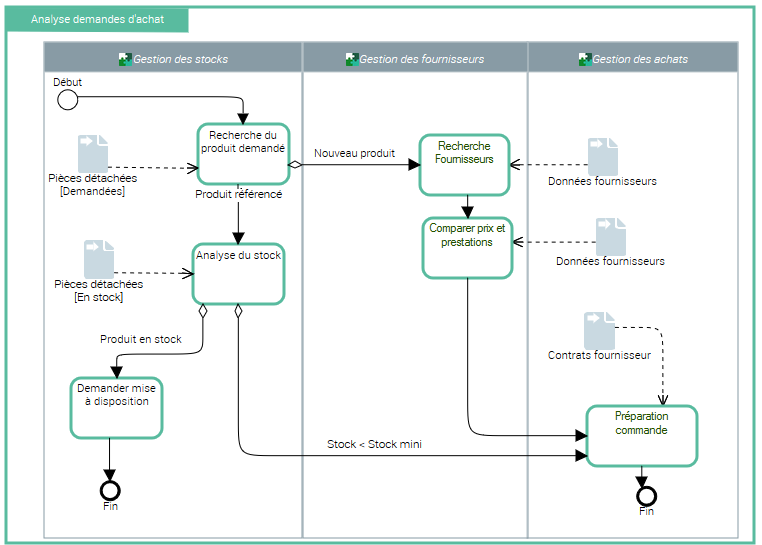The image size is (762, 545).
Task: Click the Début start event circle
Action: tap(67, 98)
